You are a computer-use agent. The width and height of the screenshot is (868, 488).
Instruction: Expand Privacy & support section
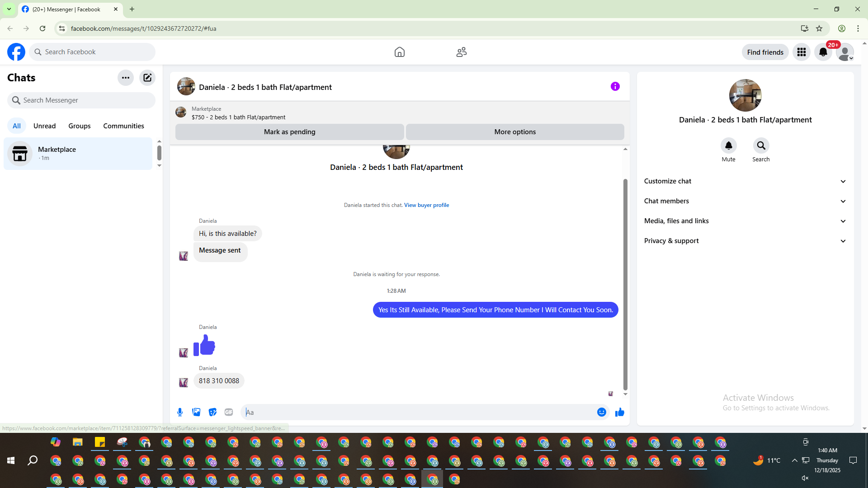coord(745,241)
